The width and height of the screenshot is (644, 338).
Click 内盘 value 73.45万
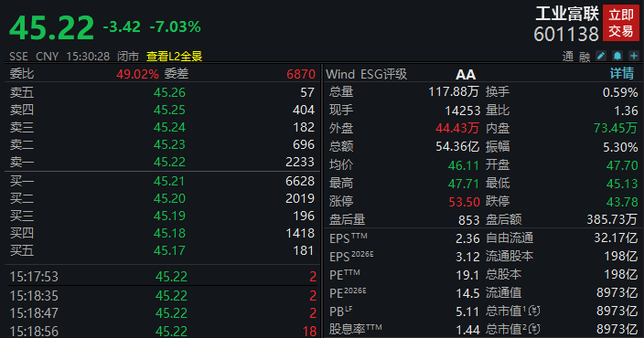click(616, 128)
